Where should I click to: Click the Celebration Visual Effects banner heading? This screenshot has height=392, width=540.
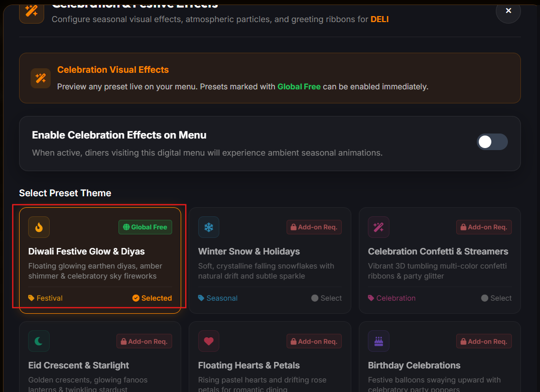click(x=113, y=70)
